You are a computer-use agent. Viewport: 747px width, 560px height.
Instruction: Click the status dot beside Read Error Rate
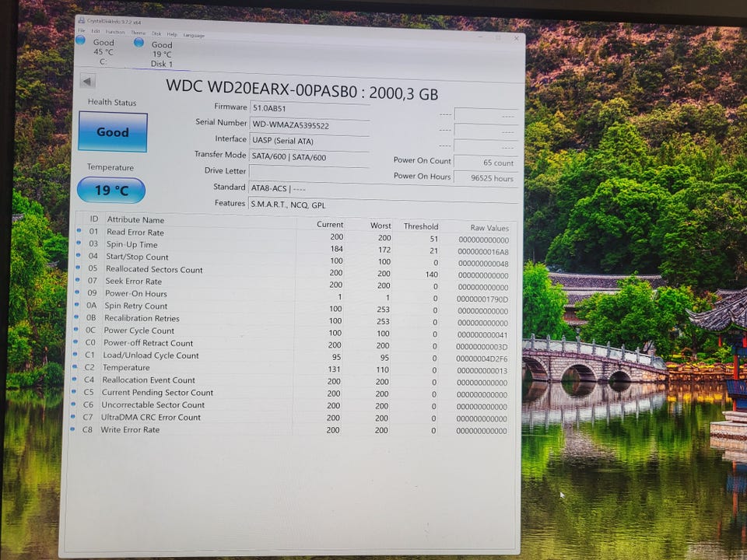tap(79, 232)
